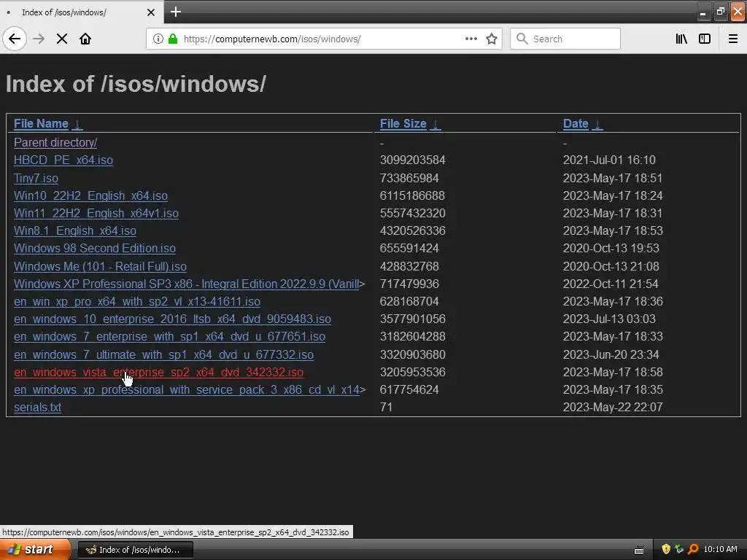This screenshot has height=560, width=747.
Task: Click the page heading Index of /isos/windows/
Action: pos(136,84)
